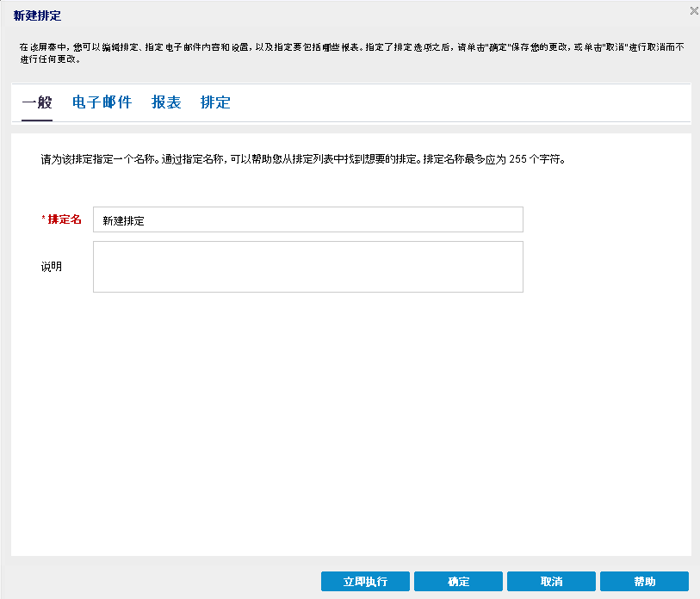Click the red 排定名 field label

click(x=65, y=219)
